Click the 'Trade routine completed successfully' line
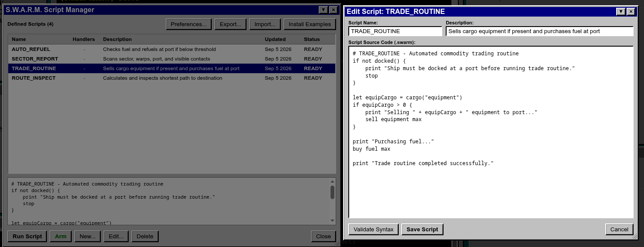The height and width of the screenshot is (247, 644). [x=423, y=163]
